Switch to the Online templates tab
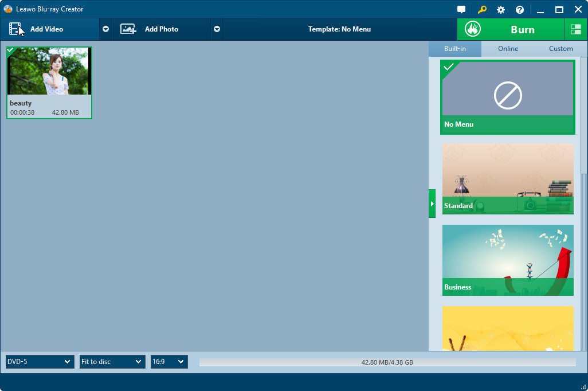Screen dimensions: 588x391 508,48
